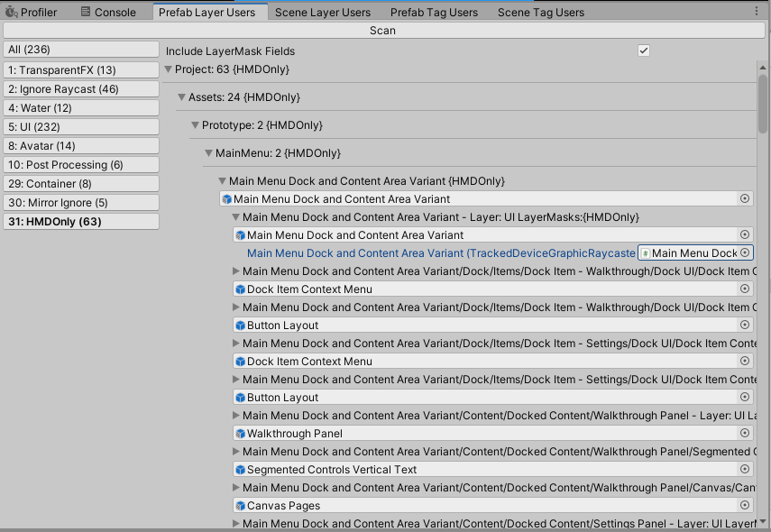
Task: Collapse the MainMenu: 2 {HMDOnly} foldout
Action: click(x=208, y=153)
